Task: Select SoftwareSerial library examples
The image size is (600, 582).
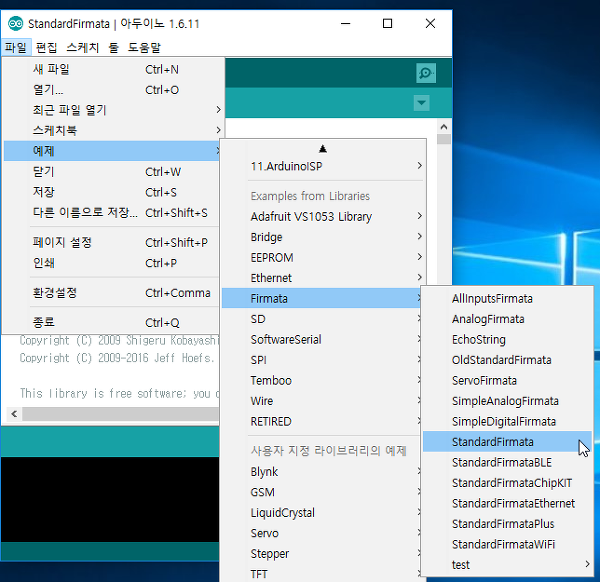Action: tap(321, 339)
